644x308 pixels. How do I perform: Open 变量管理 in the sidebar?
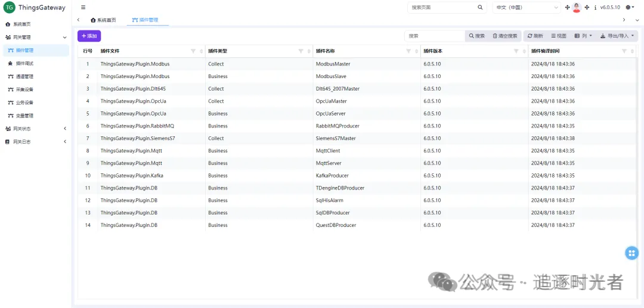[x=36, y=116]
